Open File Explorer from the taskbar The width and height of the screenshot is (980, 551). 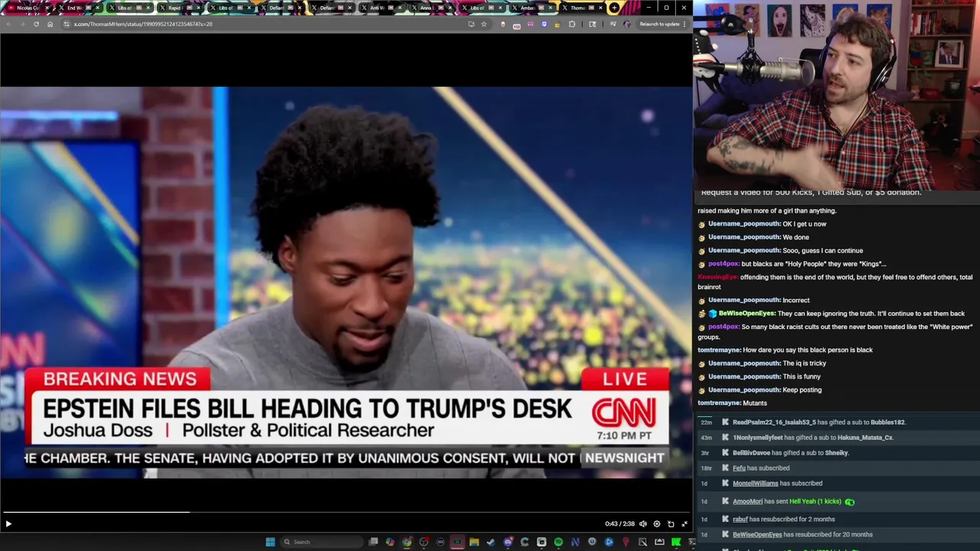pyautogui.click(x=474, y=542)
